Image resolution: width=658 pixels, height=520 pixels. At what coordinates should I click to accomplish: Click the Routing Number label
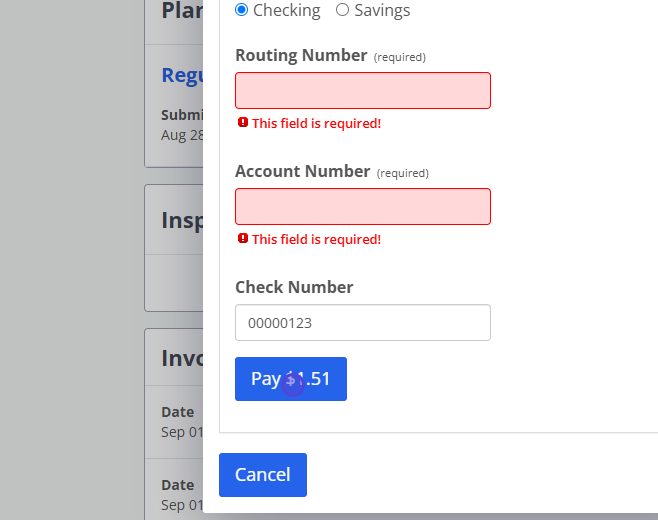pyautogui.click(x=301, y=55)
